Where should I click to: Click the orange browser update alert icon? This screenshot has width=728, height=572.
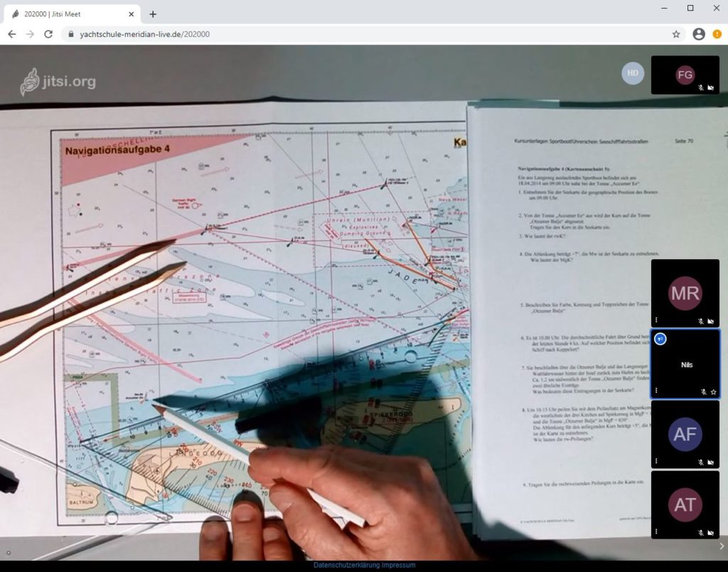717,34
